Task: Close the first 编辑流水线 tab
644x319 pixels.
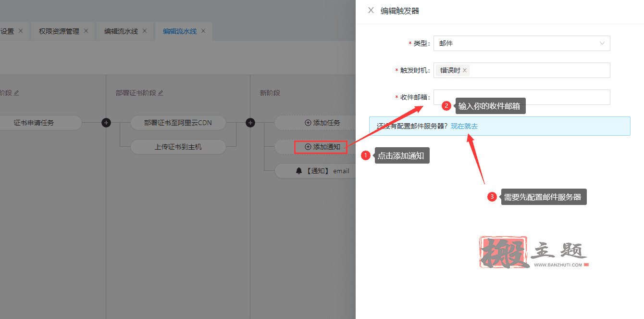Action: (145, 31)
